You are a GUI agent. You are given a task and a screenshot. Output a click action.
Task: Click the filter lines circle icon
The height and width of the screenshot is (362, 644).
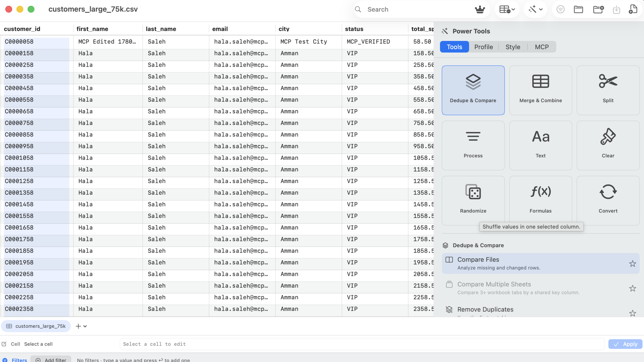560,10
